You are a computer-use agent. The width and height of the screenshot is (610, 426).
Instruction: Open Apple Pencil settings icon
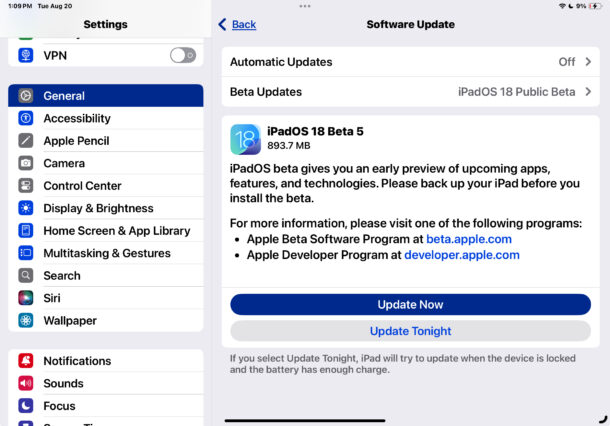tap(26, 141)
